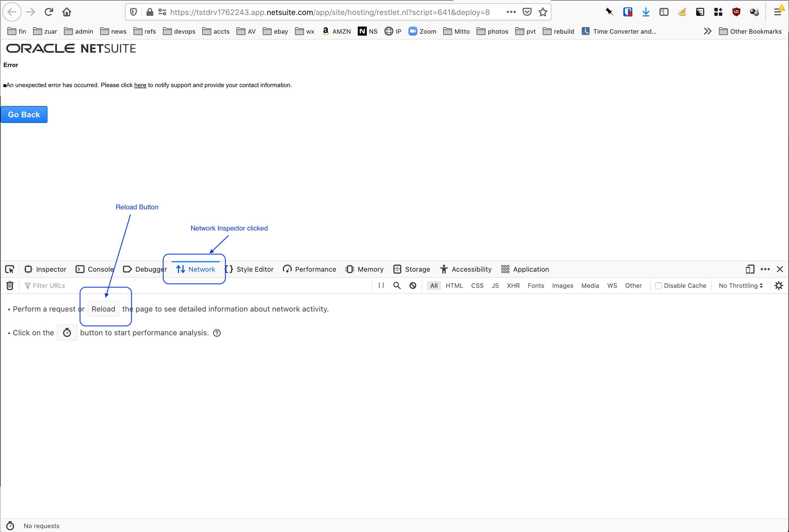
Task: Open the news bookmarks folder
Action: coord(113,31)
